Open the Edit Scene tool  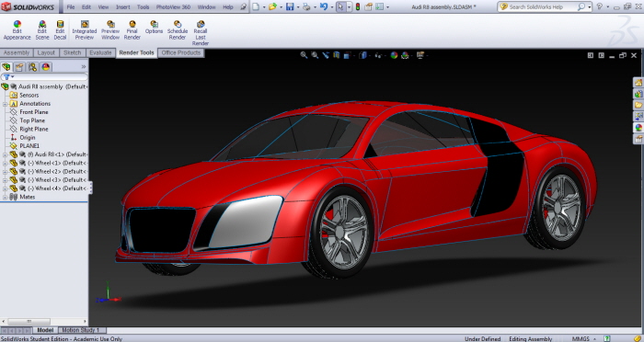coord(42,30)
